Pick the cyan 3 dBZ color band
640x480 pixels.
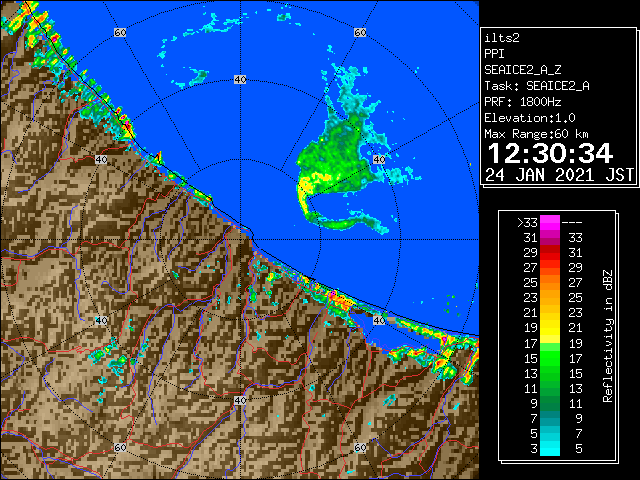[x=550, y=449]
